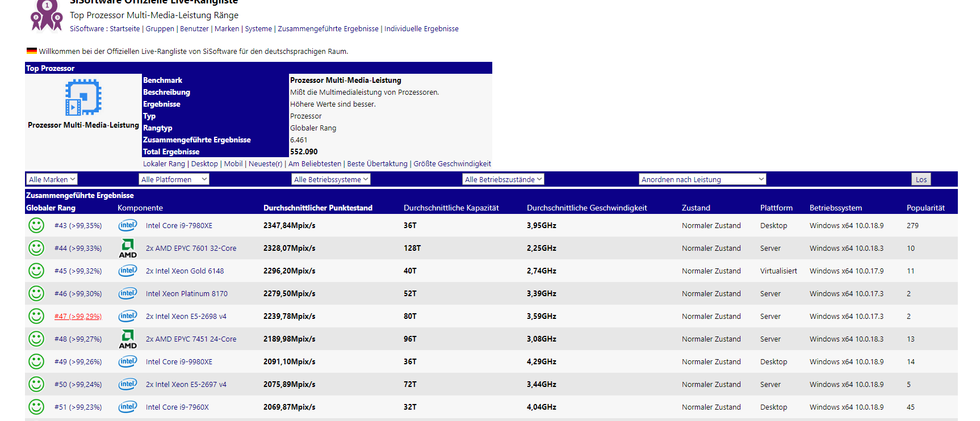Open the SiSoftware link in navigation
Screen dimensions: 980x421
pos(87,29)
